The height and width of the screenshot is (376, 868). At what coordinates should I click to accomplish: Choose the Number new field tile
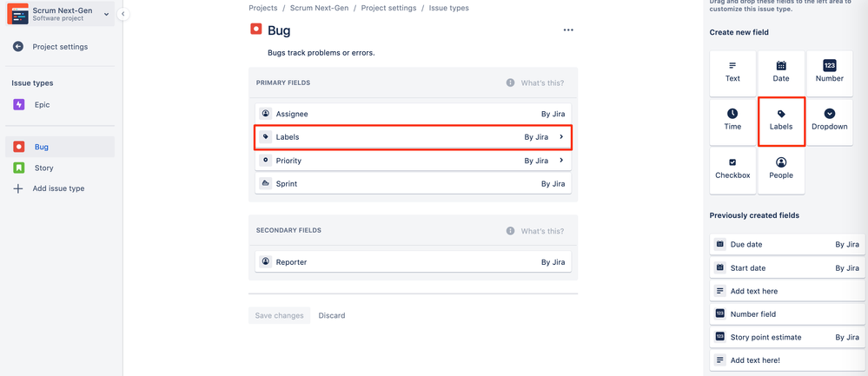tap(829, 73)
